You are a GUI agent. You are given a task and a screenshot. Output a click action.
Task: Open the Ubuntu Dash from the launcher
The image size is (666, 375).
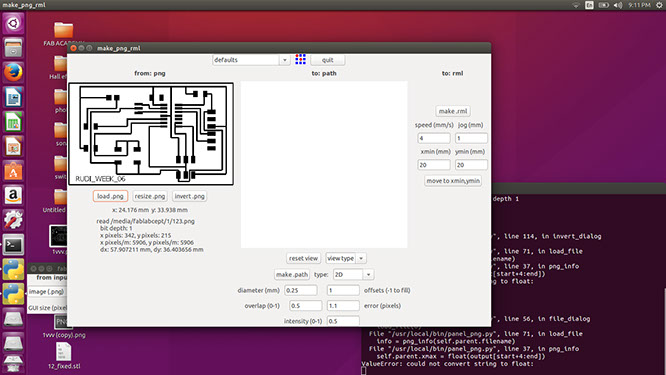click(13, 23)
